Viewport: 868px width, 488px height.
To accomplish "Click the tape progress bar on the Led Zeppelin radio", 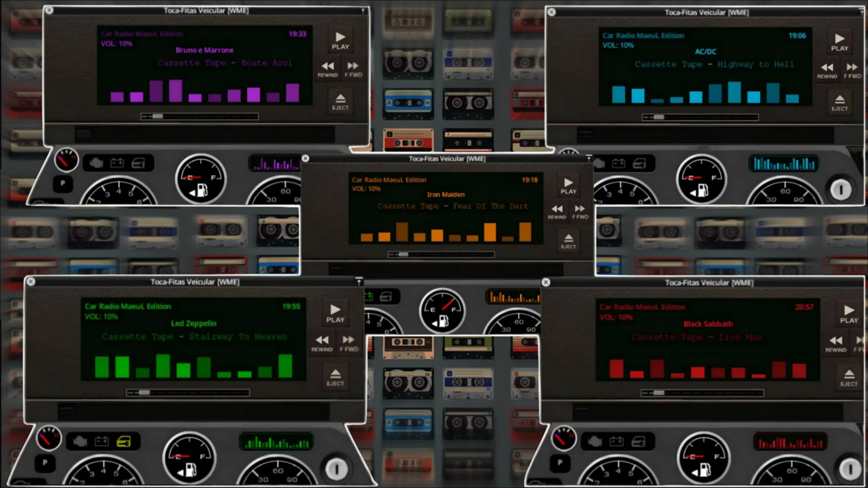I will click(x=188, y=393).
